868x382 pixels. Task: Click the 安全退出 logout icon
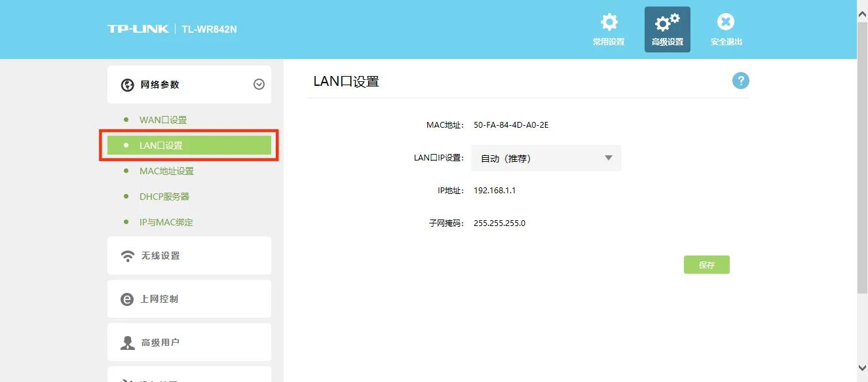point(725,22)
